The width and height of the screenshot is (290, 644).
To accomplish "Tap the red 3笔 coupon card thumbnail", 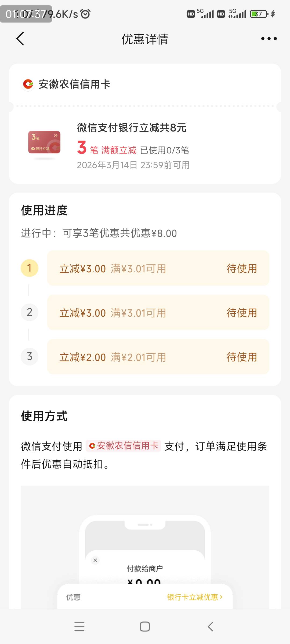I will 44,142.
